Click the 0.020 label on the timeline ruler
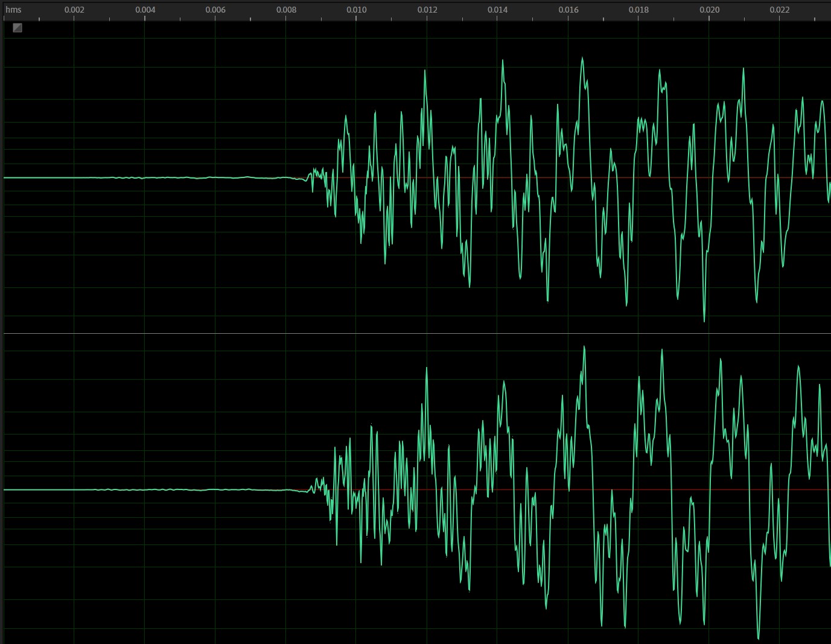The width and height of the screenshot is (831, 644). [710, 10]
